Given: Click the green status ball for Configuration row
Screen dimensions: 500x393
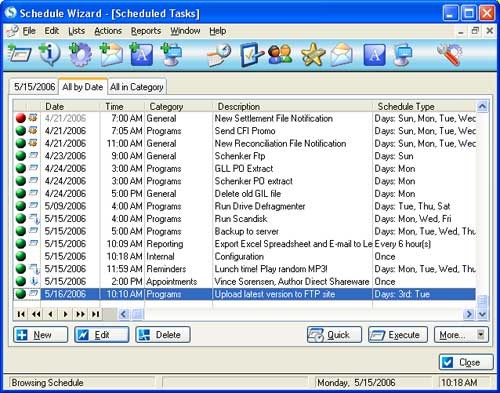Looking at the screenshot, I should 21,257.
